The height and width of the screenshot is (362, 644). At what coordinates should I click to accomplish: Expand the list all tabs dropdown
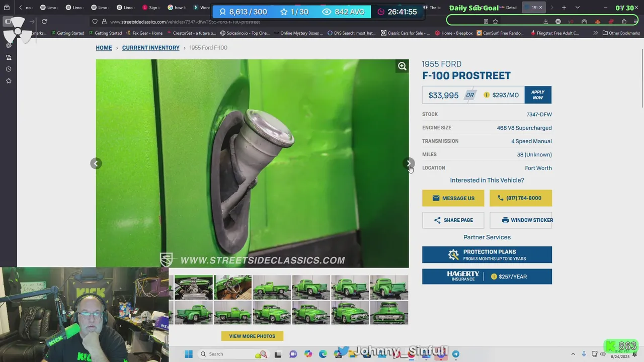click(x=577, y=8)
